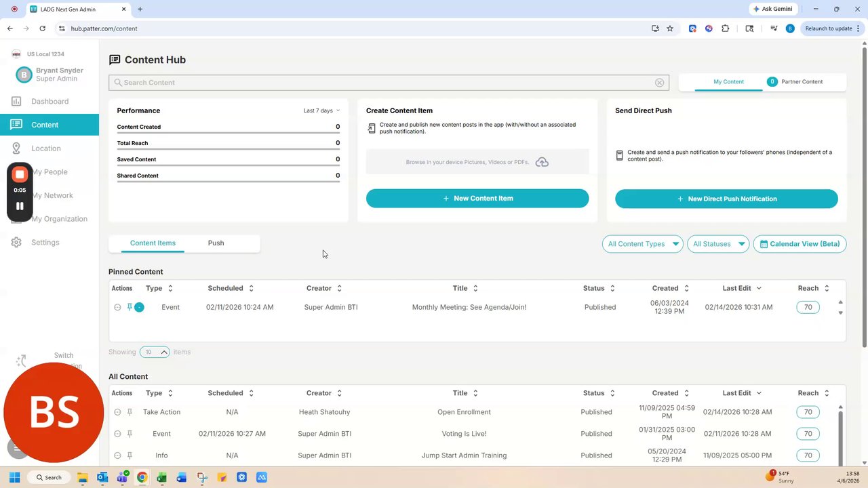Open Dashboard from the sidebar
This screenshot has width=868, height=488.
(50, 101)
